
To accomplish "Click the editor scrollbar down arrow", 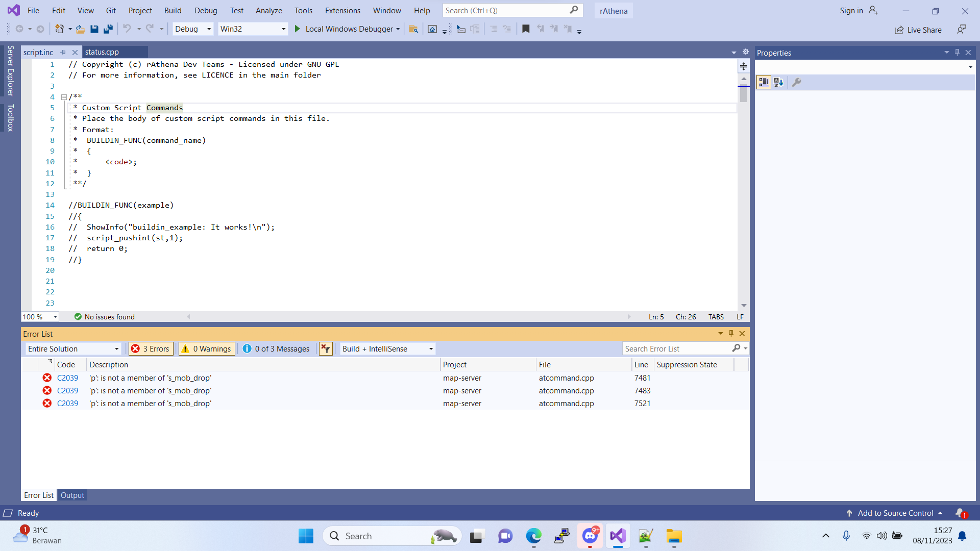I will tap(744, 306).
